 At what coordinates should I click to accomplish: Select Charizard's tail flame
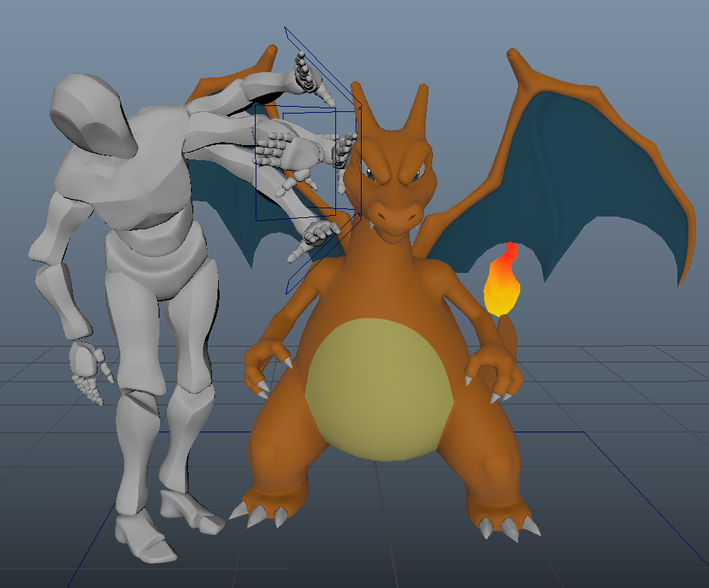pyautogui.click(x=501, y=283)
